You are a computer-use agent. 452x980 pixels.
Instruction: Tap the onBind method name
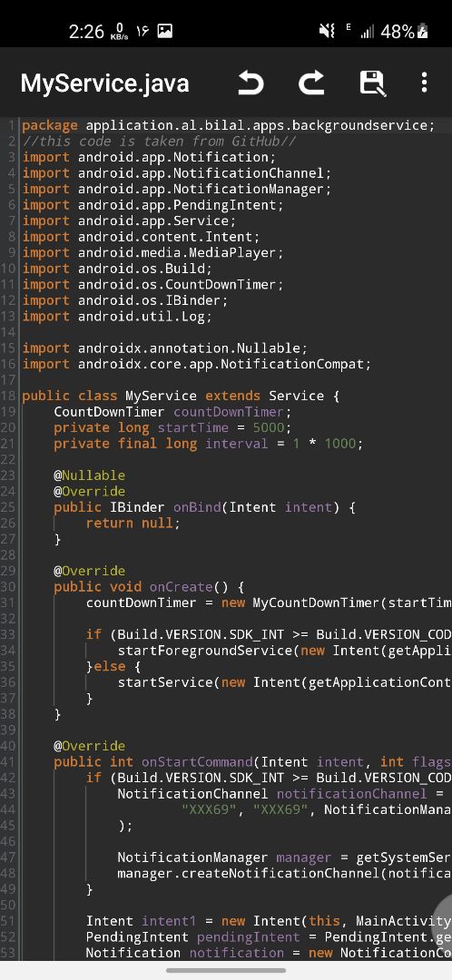click(198, 507)
